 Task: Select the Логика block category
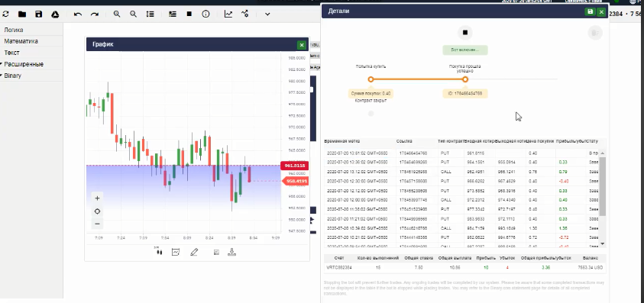click(x=14, y=30)
